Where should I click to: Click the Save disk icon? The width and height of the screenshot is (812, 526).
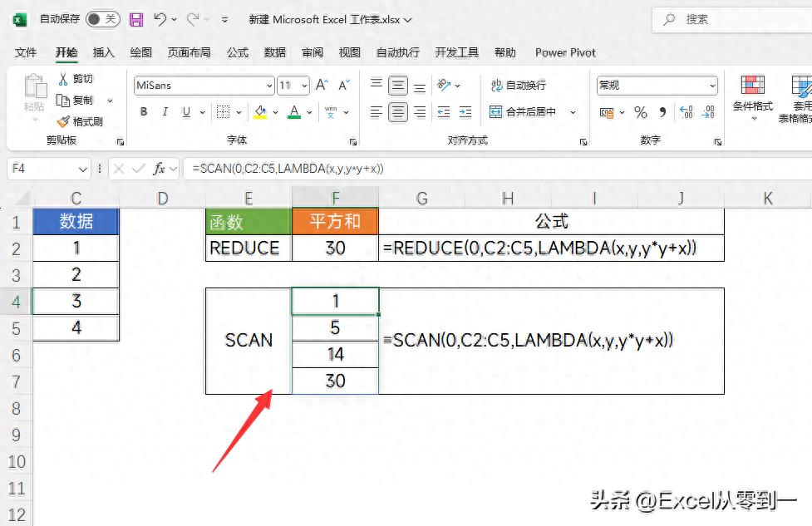click(x=136, y=20)
